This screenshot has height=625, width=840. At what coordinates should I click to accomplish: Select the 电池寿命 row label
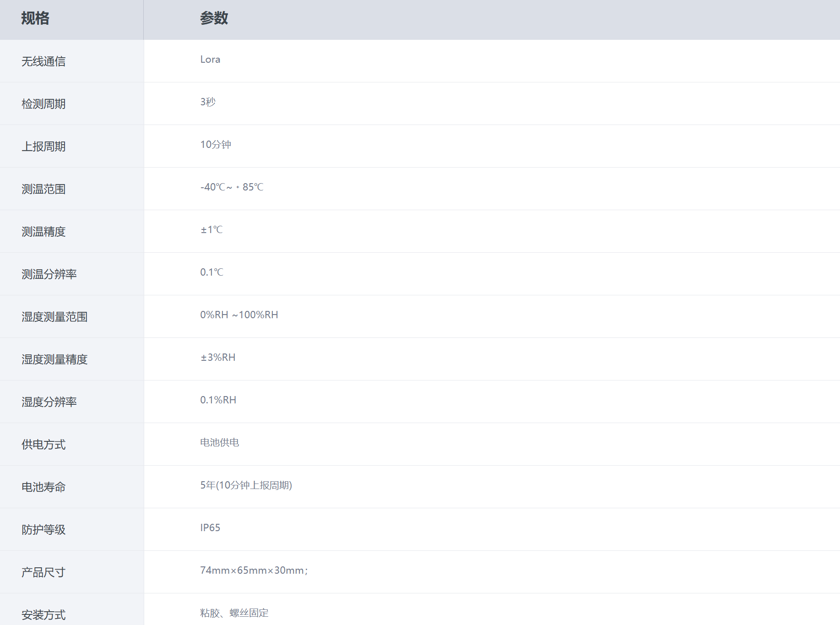tap(43, 487)
